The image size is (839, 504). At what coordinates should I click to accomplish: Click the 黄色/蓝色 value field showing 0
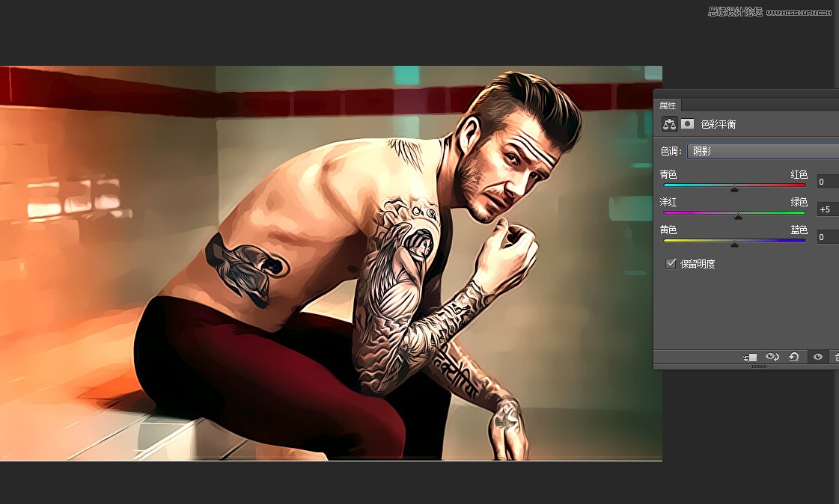[827, 237]
